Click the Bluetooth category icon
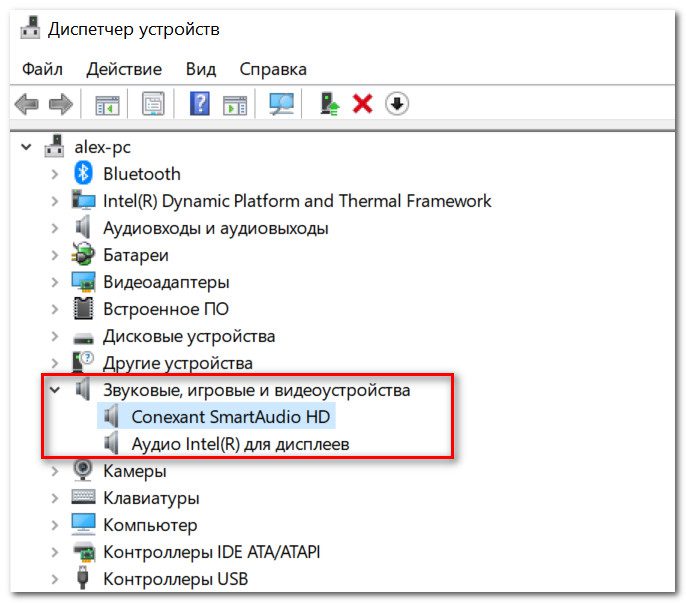Viewport: 686px width, 603px height. pyautogui.click(x=83, y=173)
